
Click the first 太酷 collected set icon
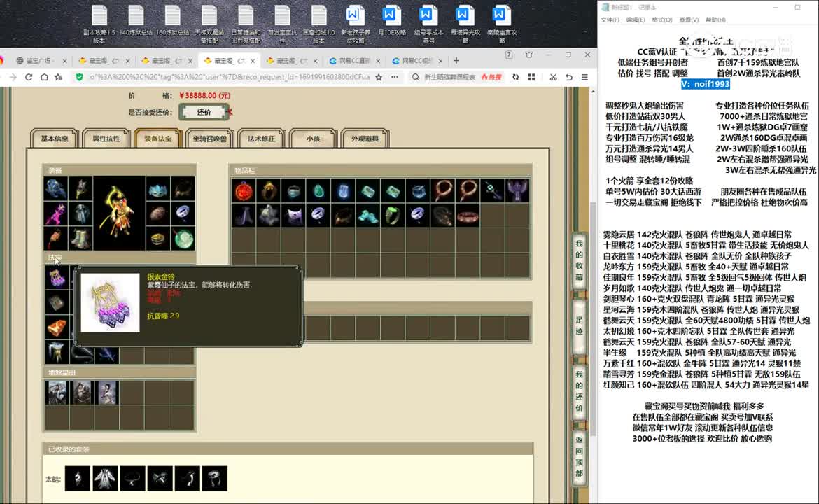click(x=77, y=478)
